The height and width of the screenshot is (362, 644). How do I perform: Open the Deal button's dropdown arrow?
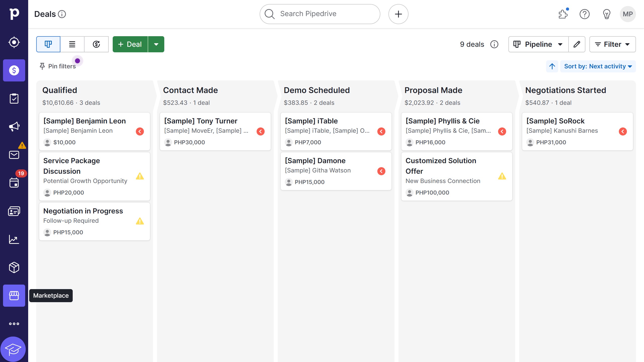click(x=156, y=44)
